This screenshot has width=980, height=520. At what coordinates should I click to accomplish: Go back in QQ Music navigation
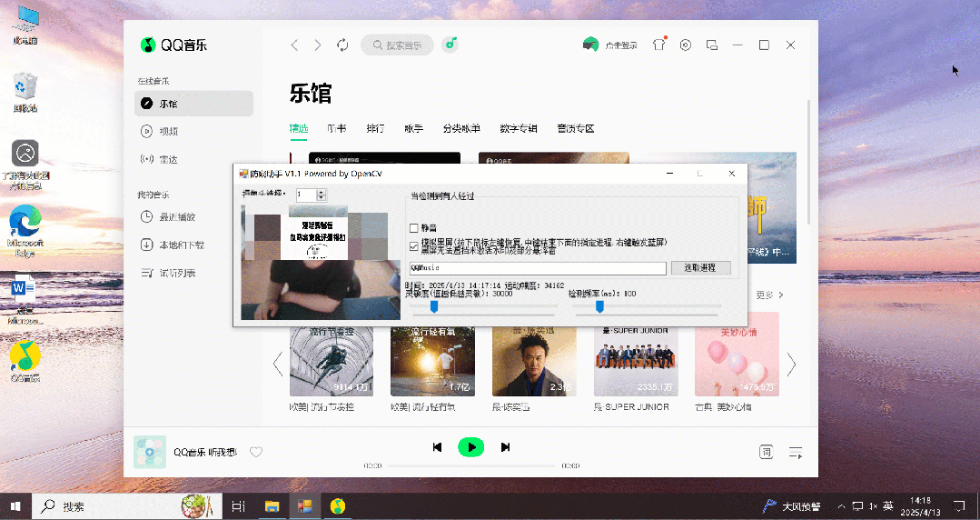click(x=294, y=45)
